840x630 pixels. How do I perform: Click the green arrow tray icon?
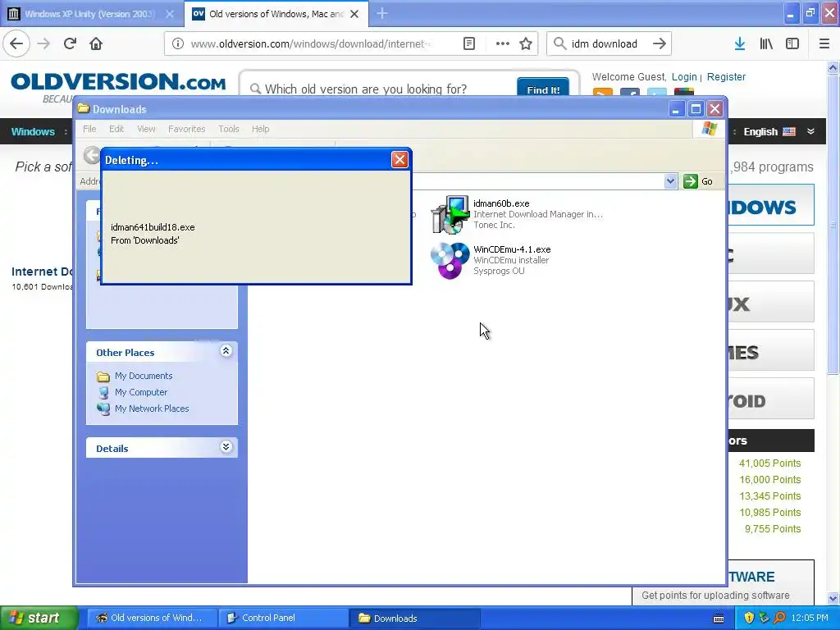tap(764, 619)
